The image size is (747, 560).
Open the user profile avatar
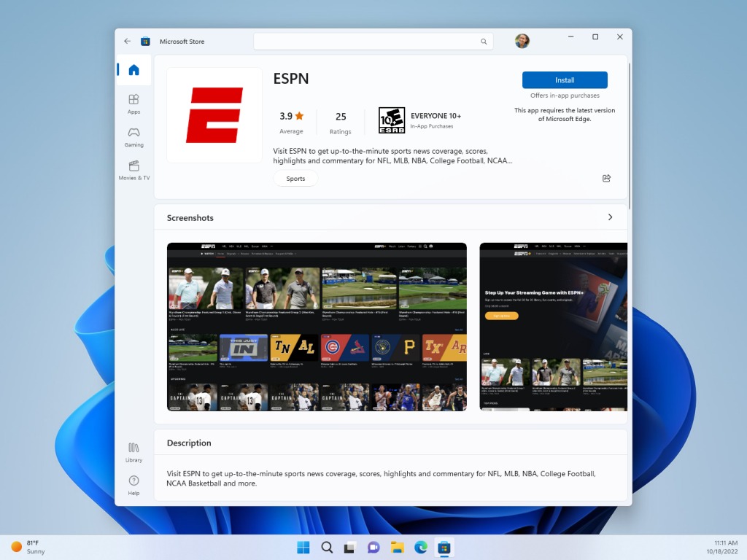522,42
